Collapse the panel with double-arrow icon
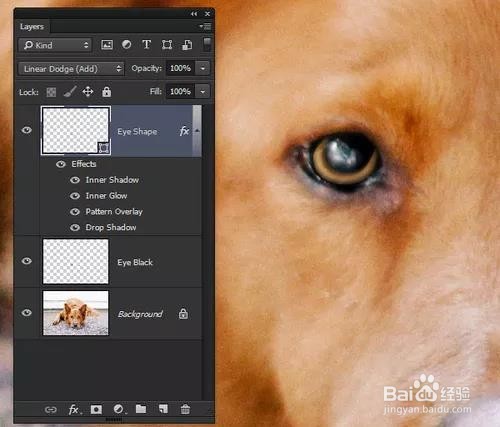The image size is (500, 427). tap(194, 14)
